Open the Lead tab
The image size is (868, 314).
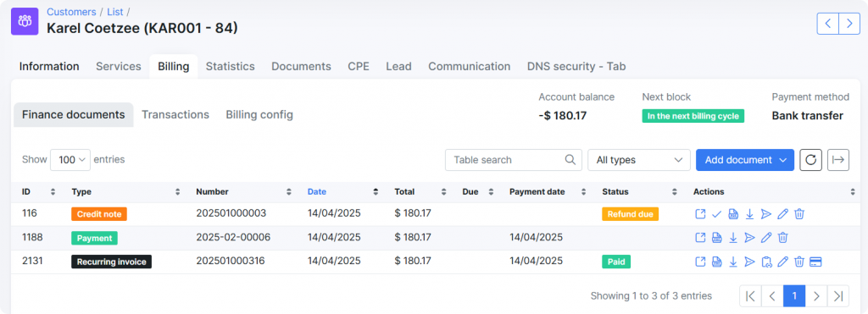point(398,66)
